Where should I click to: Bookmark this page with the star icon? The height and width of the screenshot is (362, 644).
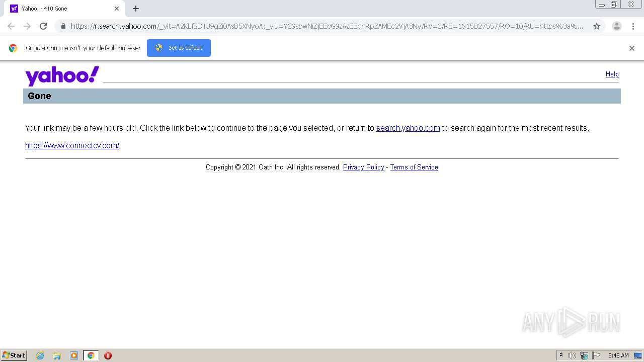point(597,26)
